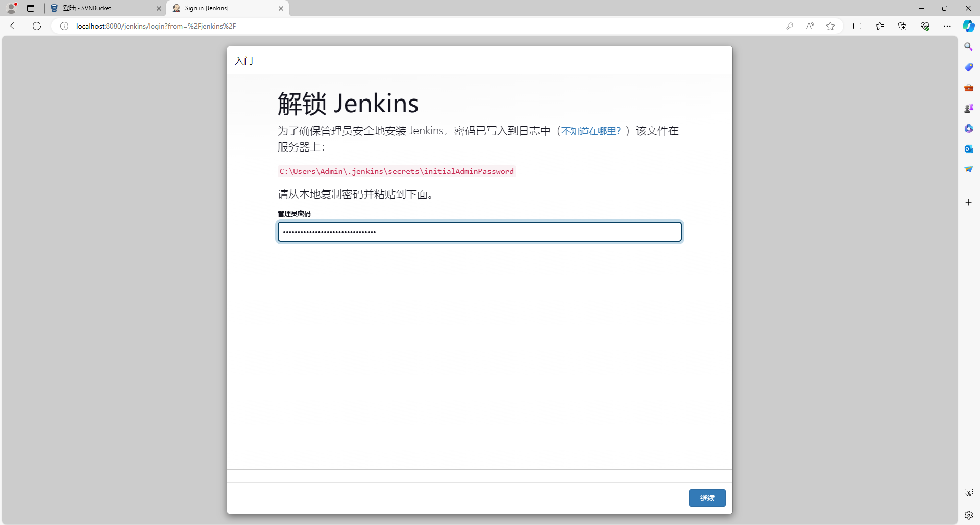Add a new app to the sidebar
Screen dimensions: 980x525
968,203
